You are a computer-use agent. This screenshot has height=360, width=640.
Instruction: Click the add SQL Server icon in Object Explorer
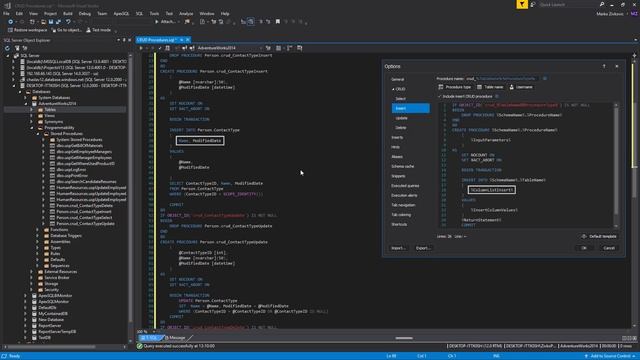pyautogui.click(x=17, y=48)
